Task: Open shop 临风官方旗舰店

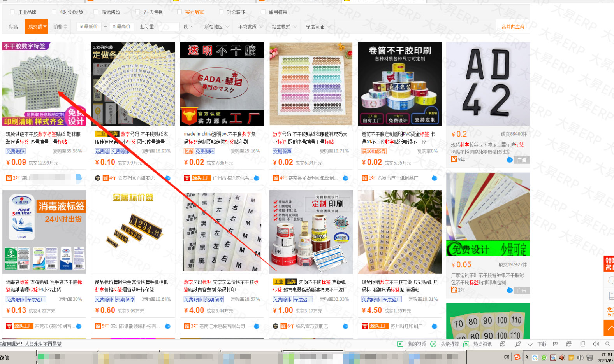Action: pyautogui.click(x=312, y=326)
